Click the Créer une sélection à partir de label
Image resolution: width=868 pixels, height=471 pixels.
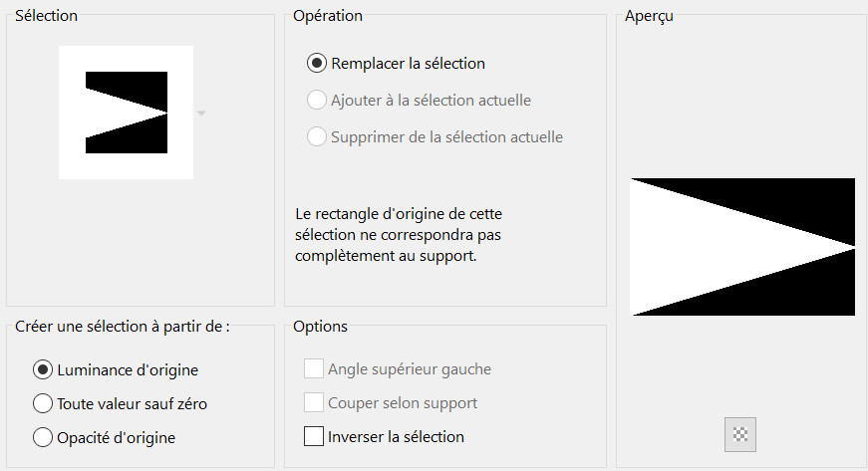[x=123, y=327]
